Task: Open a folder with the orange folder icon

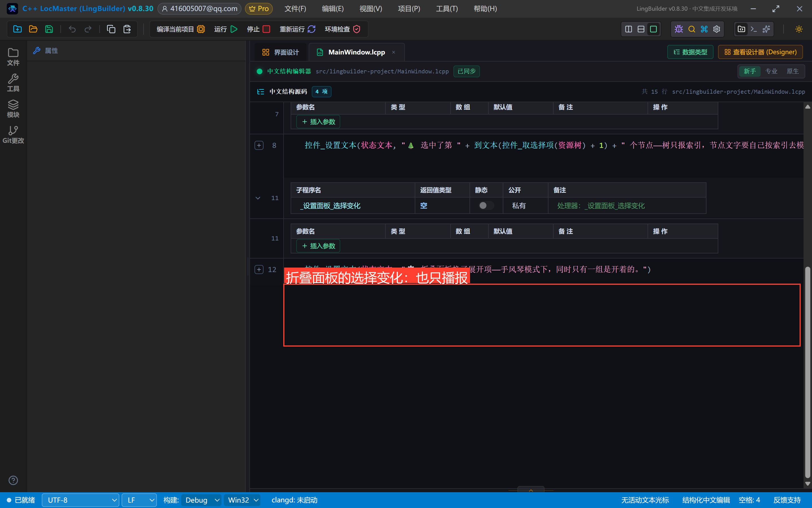Action: 33,29
